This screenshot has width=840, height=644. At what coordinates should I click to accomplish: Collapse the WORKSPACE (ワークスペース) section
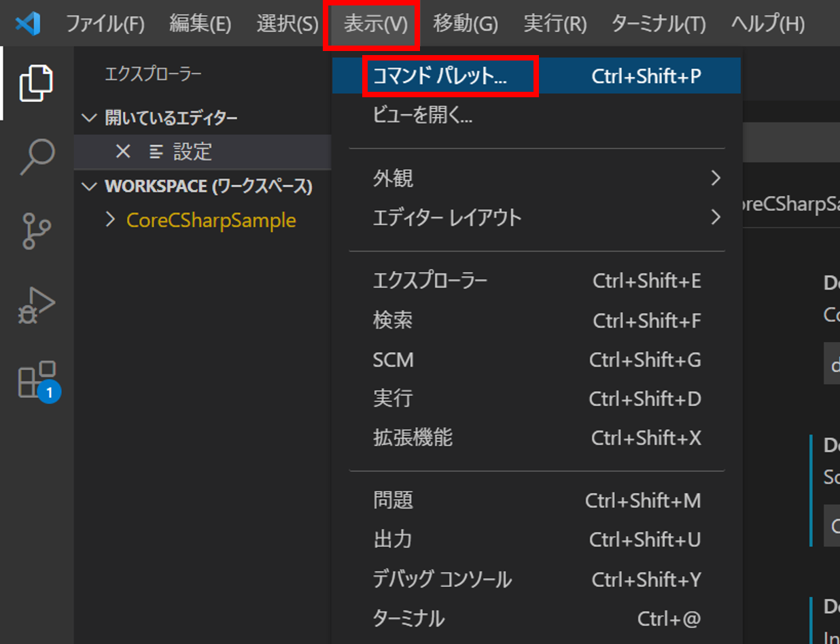click(89, 186)
